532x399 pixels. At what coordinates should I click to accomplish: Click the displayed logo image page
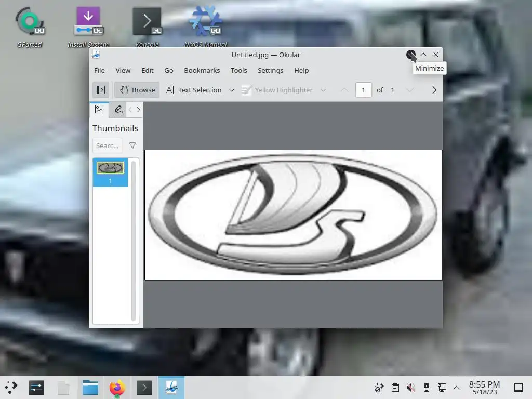click(x=293, y=215)
